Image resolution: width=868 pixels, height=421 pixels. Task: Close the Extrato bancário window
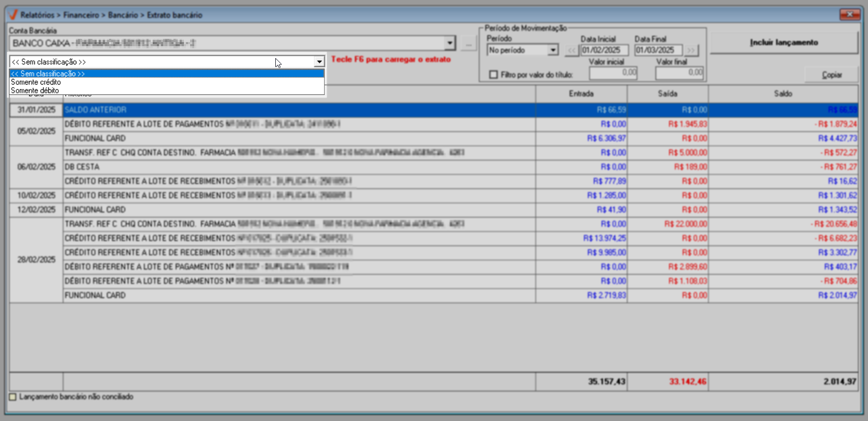click(850, 15)
